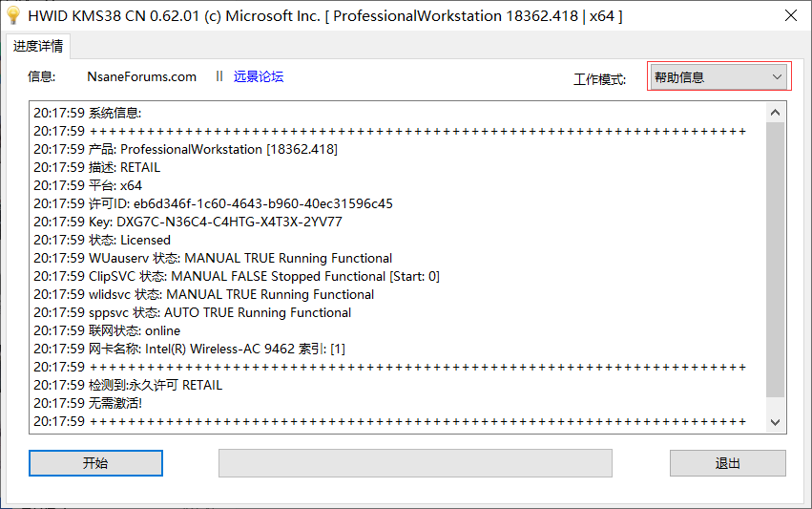Click the 无需激活! line
This screenshot has width=812, height=509.
88,403
